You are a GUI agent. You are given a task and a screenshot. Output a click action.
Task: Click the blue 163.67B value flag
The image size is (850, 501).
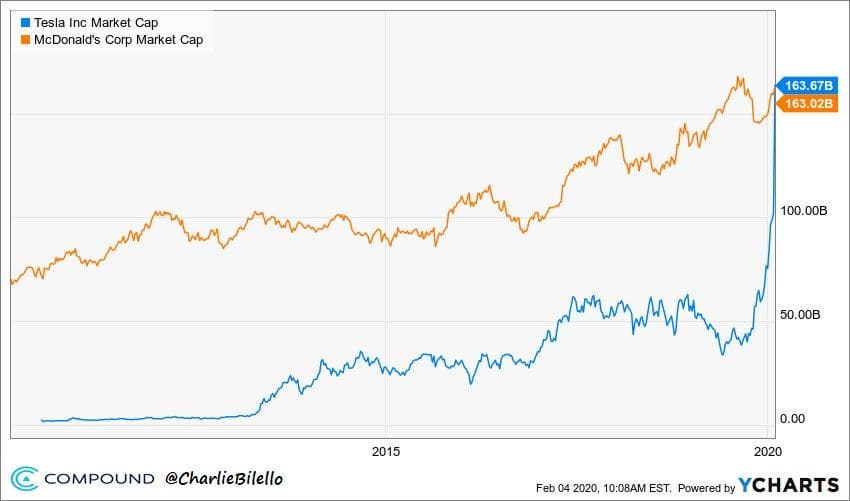[x=805, y=87]
